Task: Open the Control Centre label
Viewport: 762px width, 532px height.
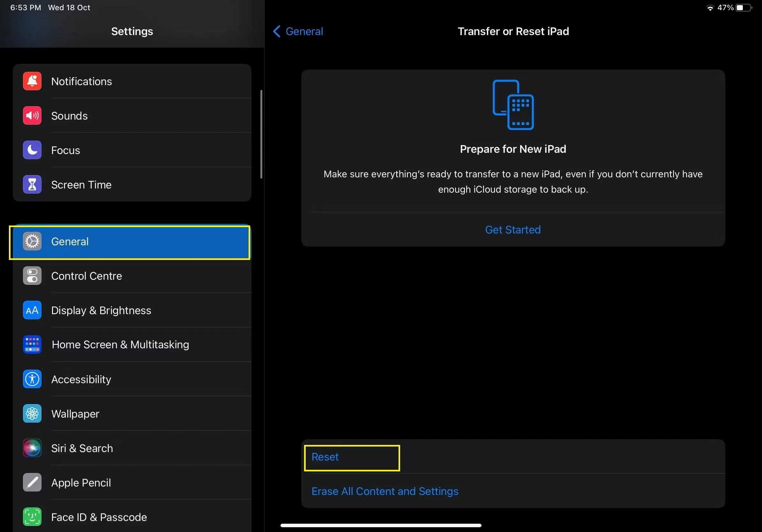Action: [x=86, y=276]
